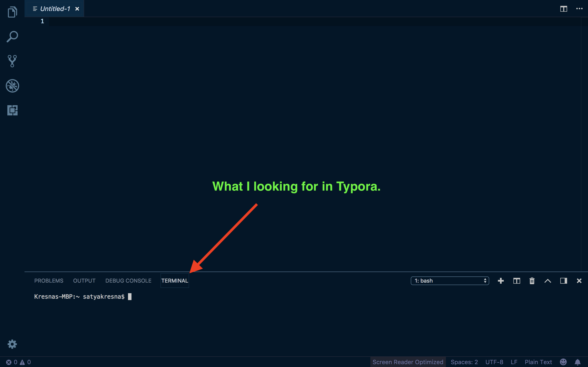The image size is (588, 367).
Task: Open the errors and warnings counter
Action: tap(17, 362)
